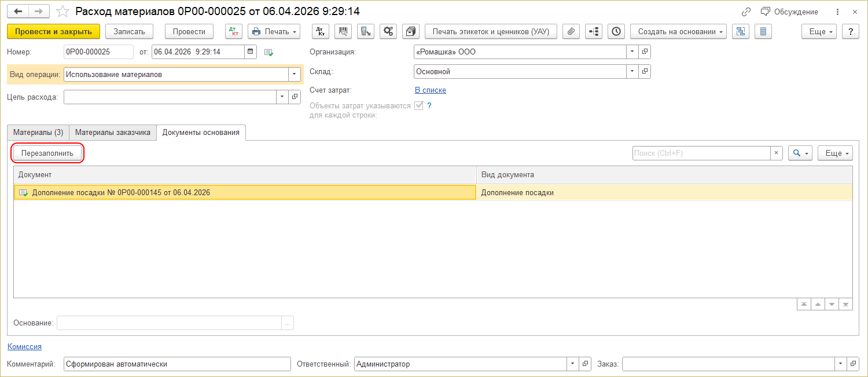The width and height of the screenshot is (868, 377).
Task: Move row to bottom with last arrow button
Action: (845, 304)
